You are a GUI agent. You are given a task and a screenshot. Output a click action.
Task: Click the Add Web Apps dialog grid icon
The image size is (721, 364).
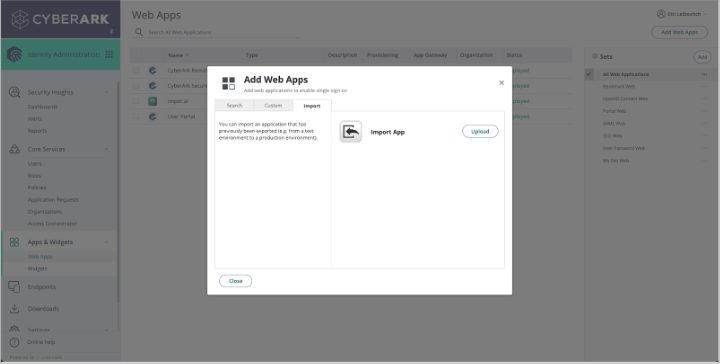point(229,83)
